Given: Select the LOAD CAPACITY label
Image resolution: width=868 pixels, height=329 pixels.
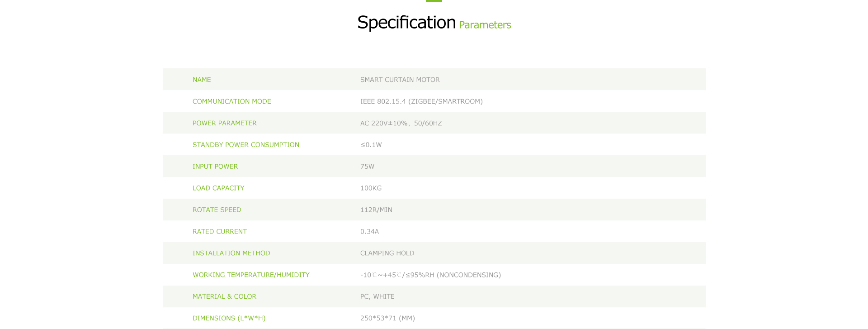Looking at the screenshot, I should pyautogui.click(x=218, y=188).
